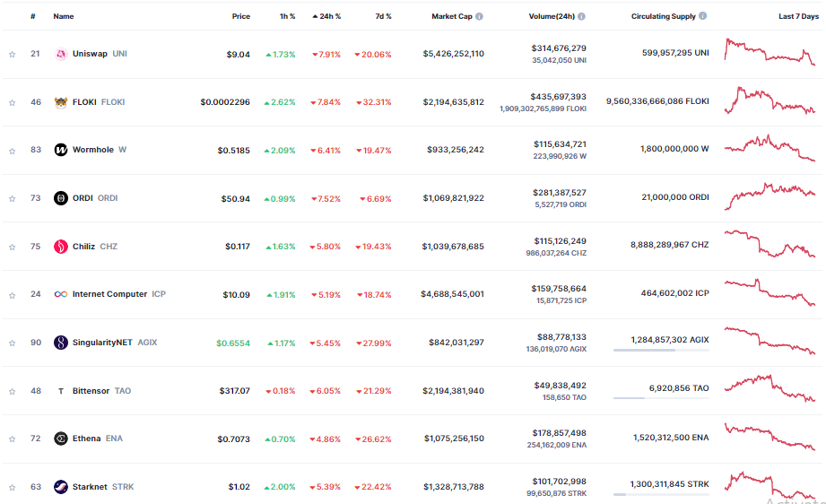The width and height of the screenshot is (826, 504).
Task: Click Internet Computer market cap $4,688,545,001
Action: coord(452,294)
